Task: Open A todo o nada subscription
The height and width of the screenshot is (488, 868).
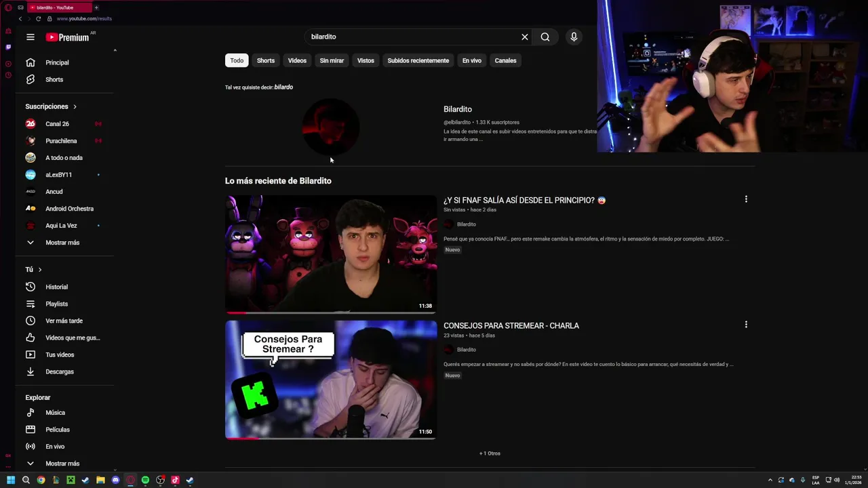Action: click(66, 157)
